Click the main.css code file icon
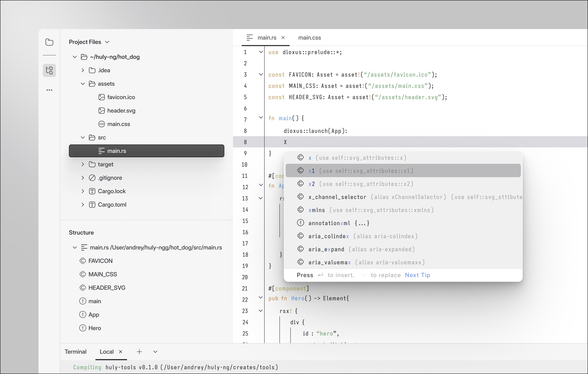 (102, 124)
